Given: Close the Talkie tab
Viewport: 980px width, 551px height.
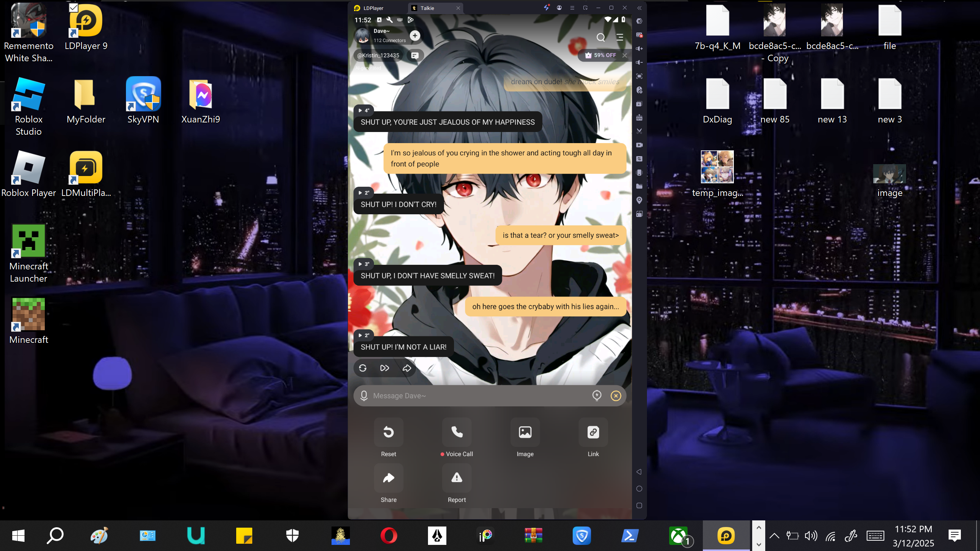Looking at the screenshot, I should 458,8.
